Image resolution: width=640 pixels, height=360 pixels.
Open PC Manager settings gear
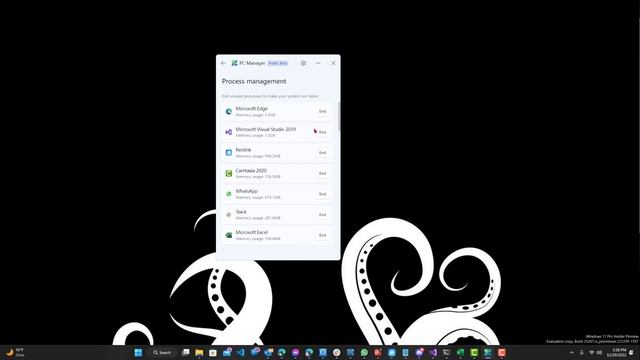click(x=303, y=63)
